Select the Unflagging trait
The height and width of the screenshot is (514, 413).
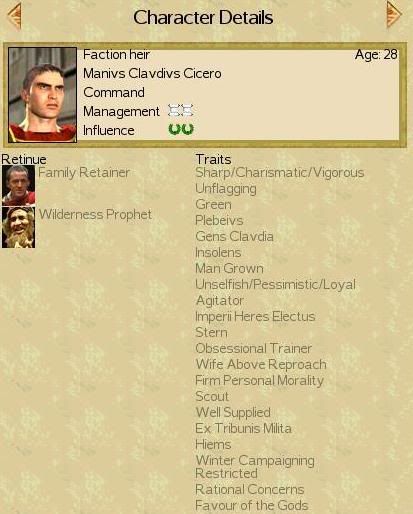tap(226, 189)
